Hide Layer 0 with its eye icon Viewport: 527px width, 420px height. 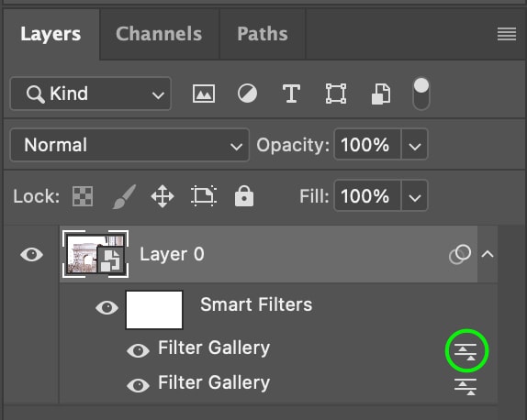(31, 255)
